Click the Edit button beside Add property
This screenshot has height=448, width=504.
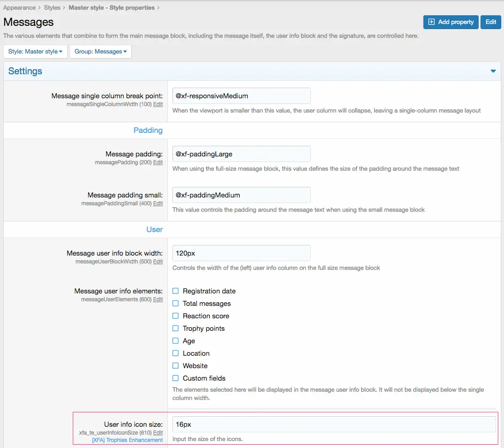coord(491,22)
